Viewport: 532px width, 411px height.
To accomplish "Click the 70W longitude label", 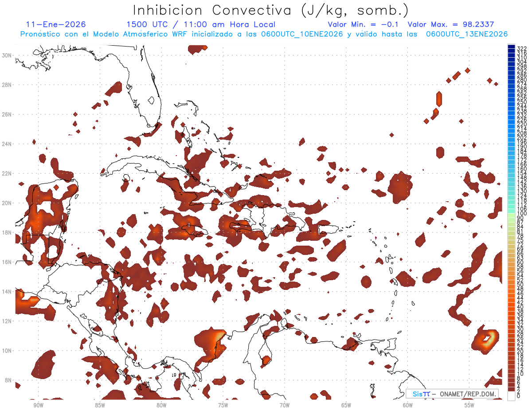I will coord(285,405).
